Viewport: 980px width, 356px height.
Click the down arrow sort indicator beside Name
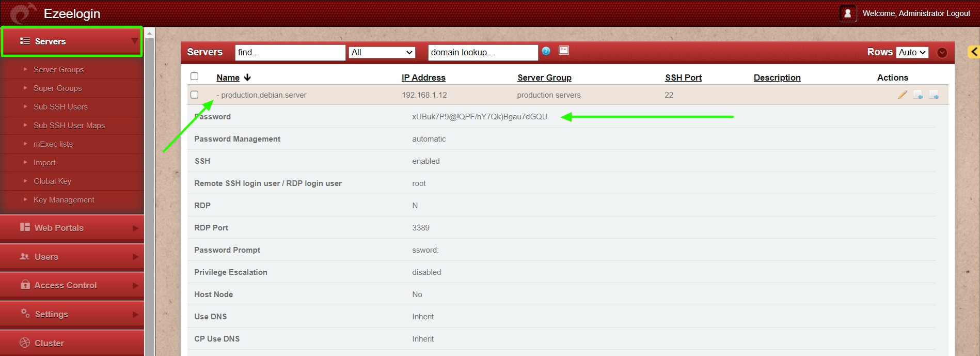pyautogui.click(x=247, y=78)
